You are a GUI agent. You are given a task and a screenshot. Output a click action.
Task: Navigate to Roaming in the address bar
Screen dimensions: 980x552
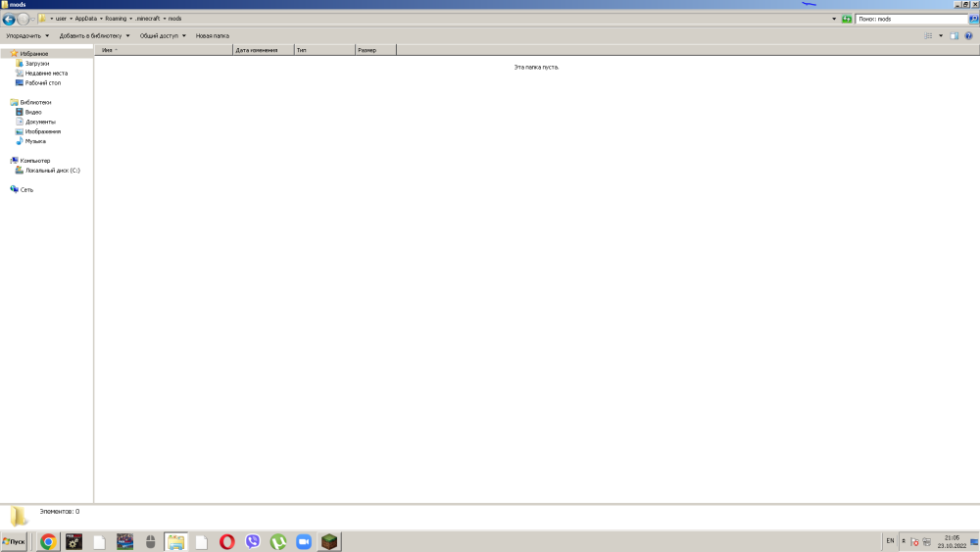[x=116, y=19]
